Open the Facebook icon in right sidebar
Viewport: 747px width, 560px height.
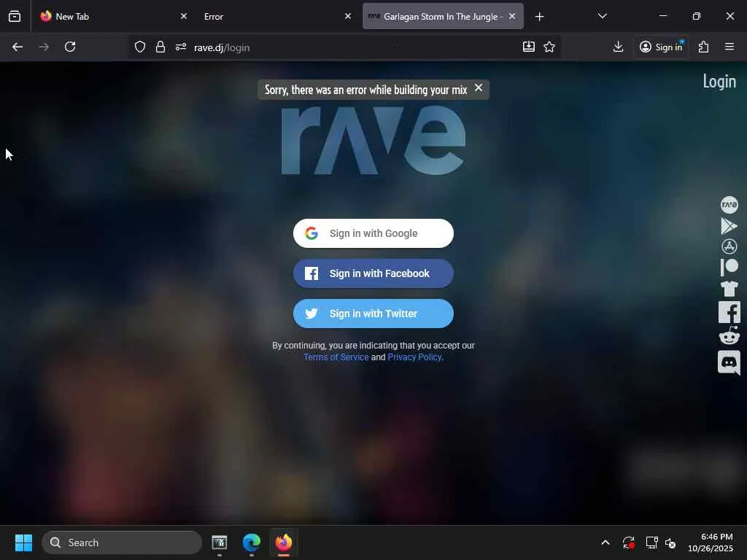[729, 312]
